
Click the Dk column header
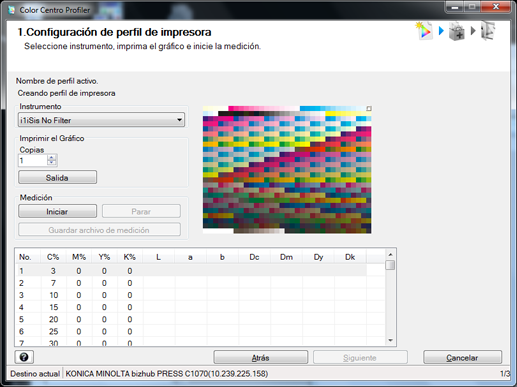click(350, 257)
